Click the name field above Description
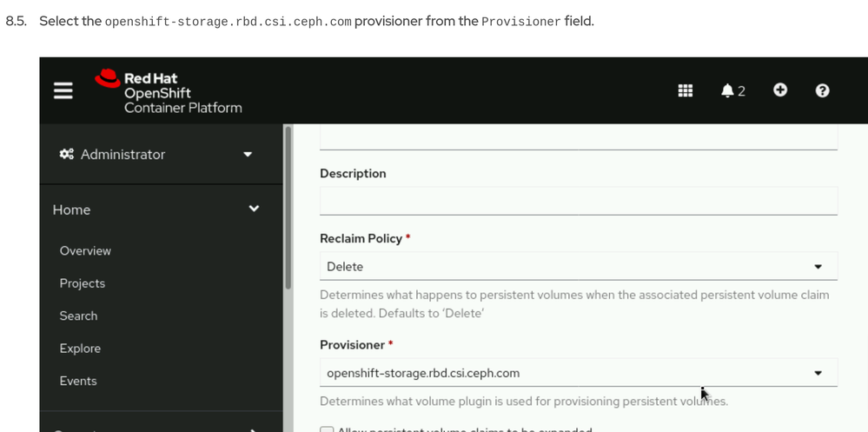Viewport: 868px width, 432px height. 578,136
